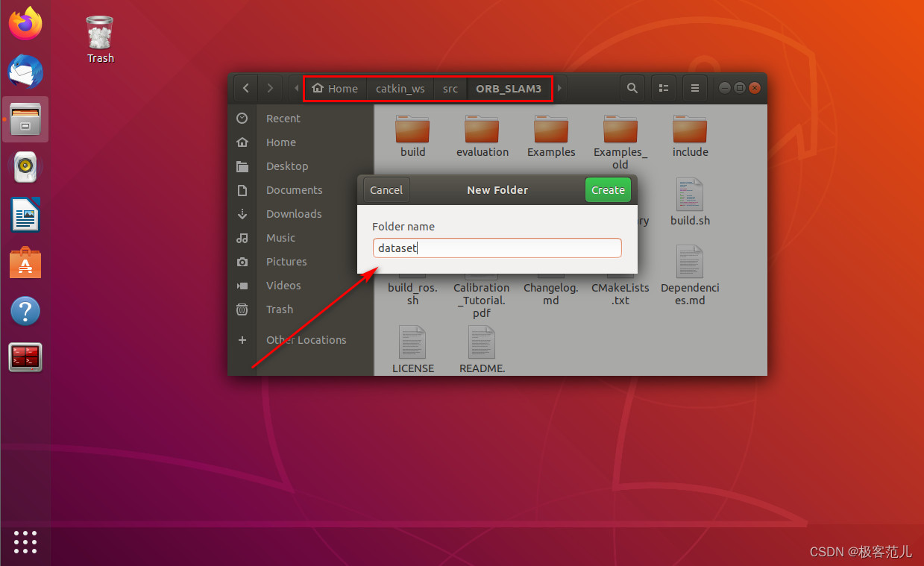Screen dimensions: 924x566
Task: Select the Examples folder
Action: [x=551, y=136]
